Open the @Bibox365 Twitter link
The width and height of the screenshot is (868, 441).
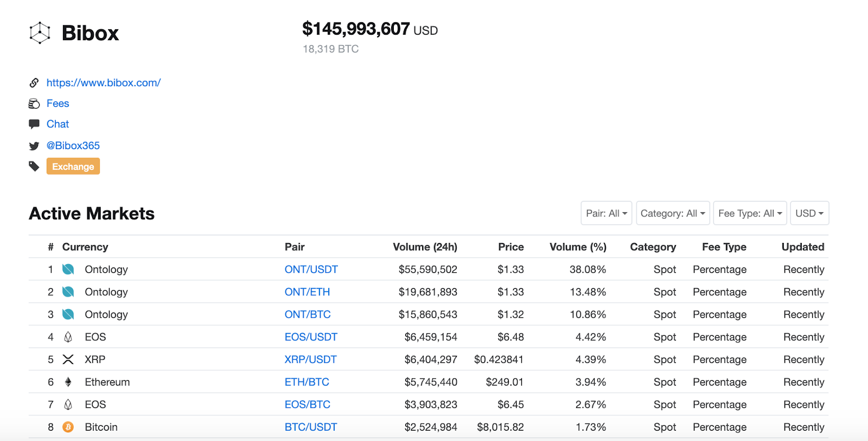(73, 145)
